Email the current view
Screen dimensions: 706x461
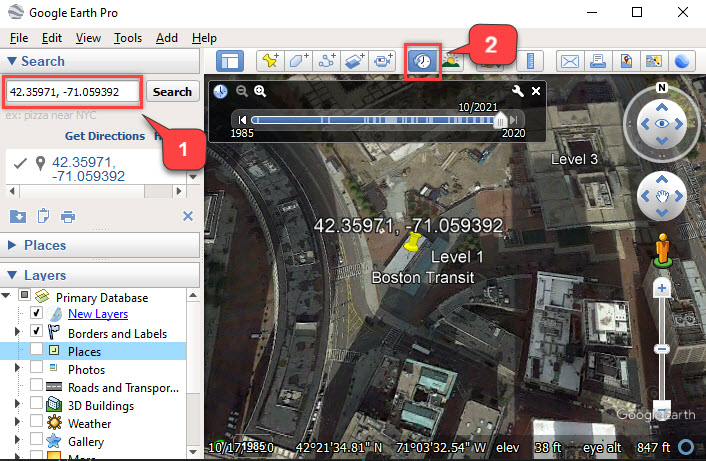pos(570,61)
